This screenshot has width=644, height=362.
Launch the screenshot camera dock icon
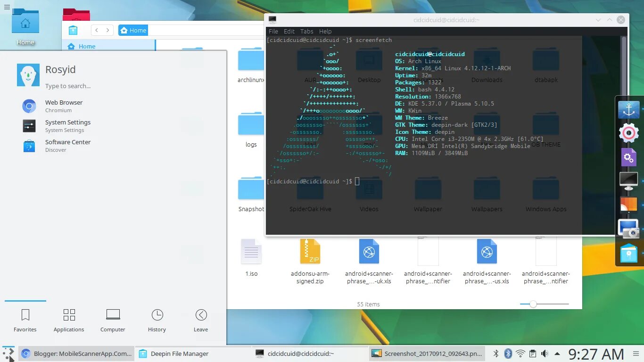click(629, 229)
